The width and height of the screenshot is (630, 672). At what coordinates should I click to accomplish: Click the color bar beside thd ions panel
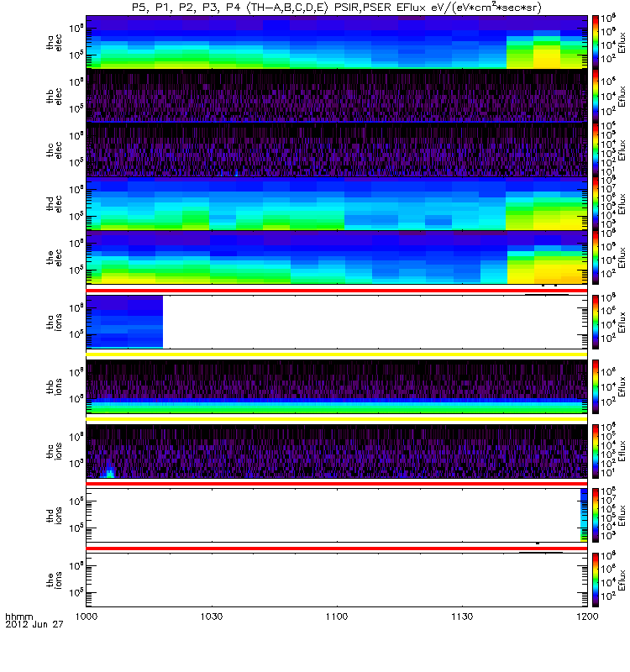coord(596,516)
